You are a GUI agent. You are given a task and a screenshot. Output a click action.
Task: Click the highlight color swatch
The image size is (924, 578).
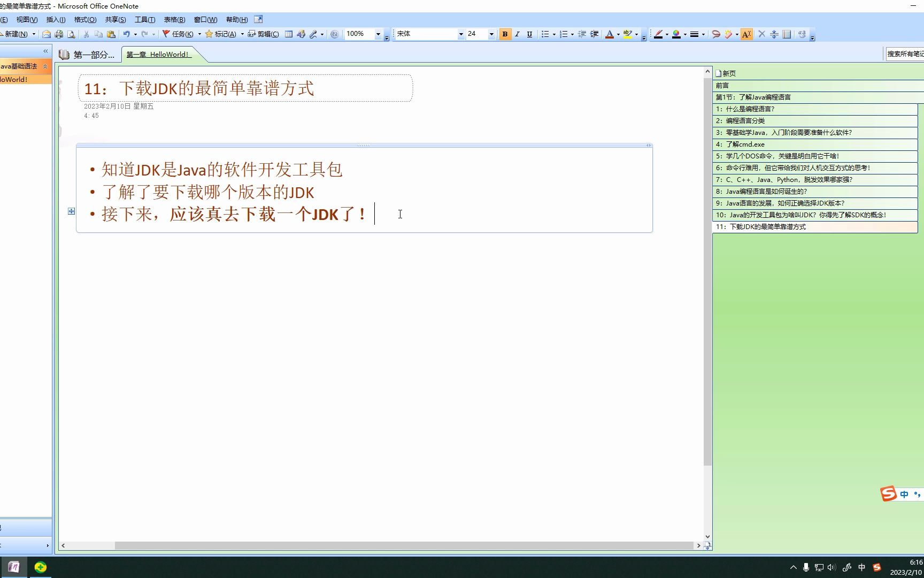[628, 34]
